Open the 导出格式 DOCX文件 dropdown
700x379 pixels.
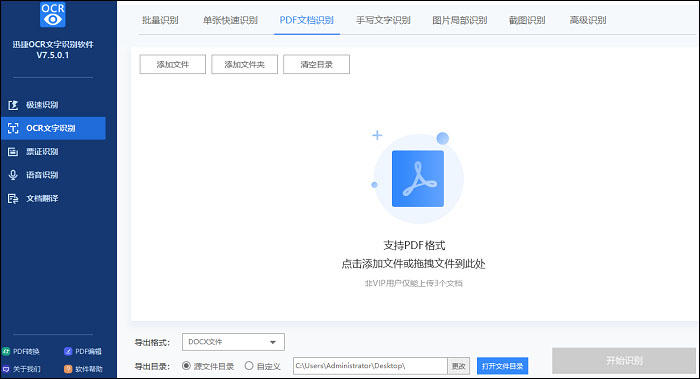(233, 342)
